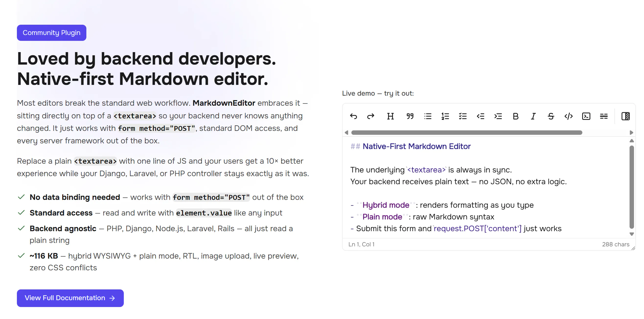644x319 pixels.
Task: Click the editor's vertical scrollbar thumb
Action: pyautogui.click(x=632, y=187)
